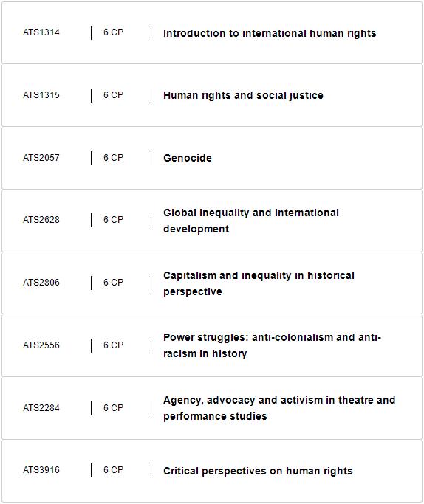Click the ATS2057 unit code
Image resolution: width=424 pixels, height=504 pixels.
[x=41, y=158]
